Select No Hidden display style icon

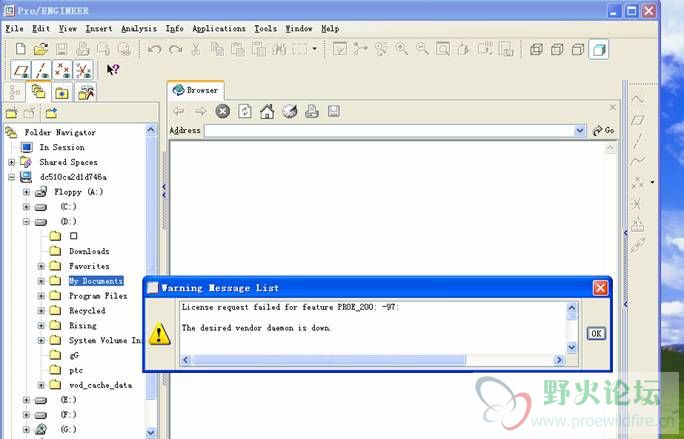pos(578,49)
